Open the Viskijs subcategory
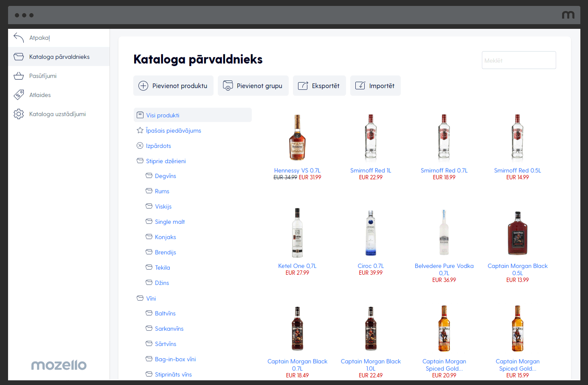This screenshot has width=588, height=385. click(x=163, y=206)
